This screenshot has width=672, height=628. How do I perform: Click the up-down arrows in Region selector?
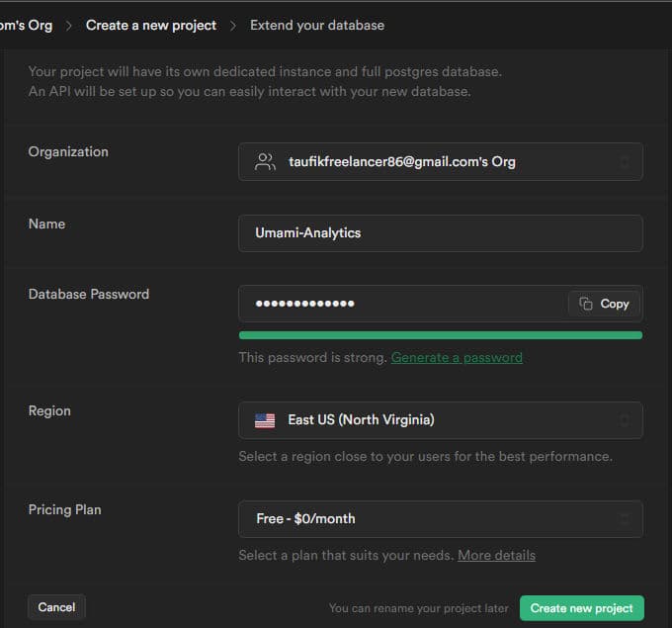(624, 420)
